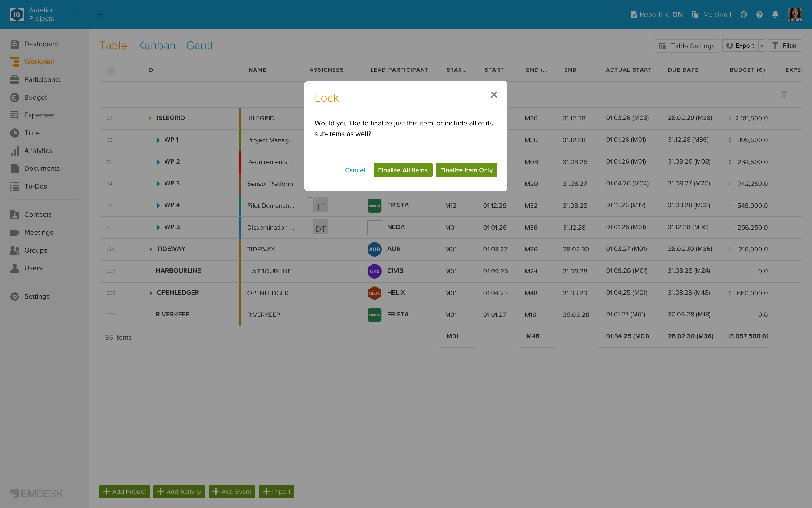
Task: Open Time tracking clock icon
Action: pyautogui.click(x=14, y=133)
